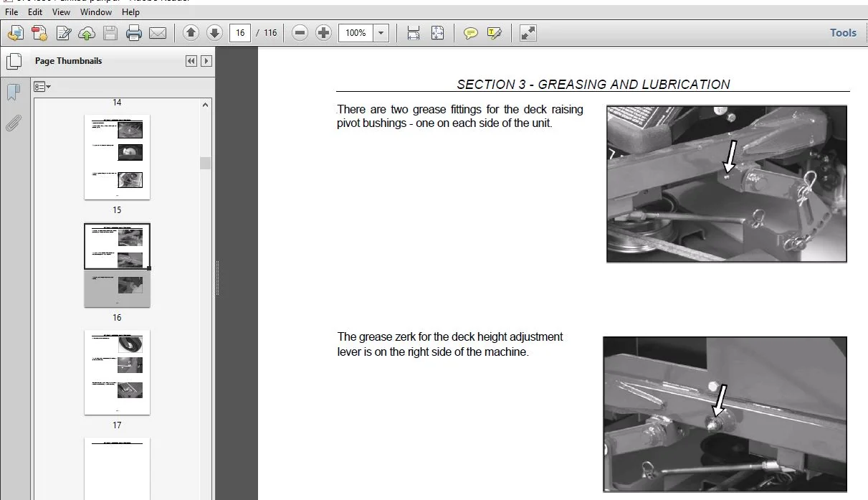Click the page number field showing 16
868x500 pixels.
pyautogui.click(x=240, y=33)
